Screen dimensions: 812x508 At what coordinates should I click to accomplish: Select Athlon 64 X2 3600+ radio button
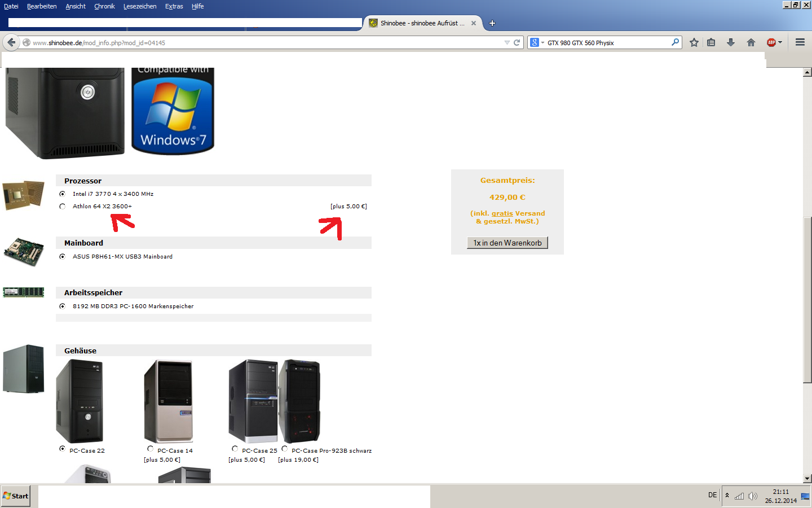pyautogui.click(x=62, y=206)
